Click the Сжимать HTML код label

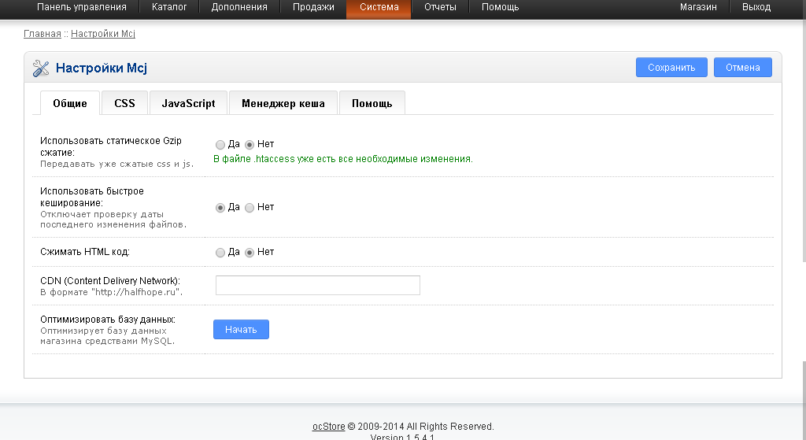pyautogui.click(x=85, y=252)
